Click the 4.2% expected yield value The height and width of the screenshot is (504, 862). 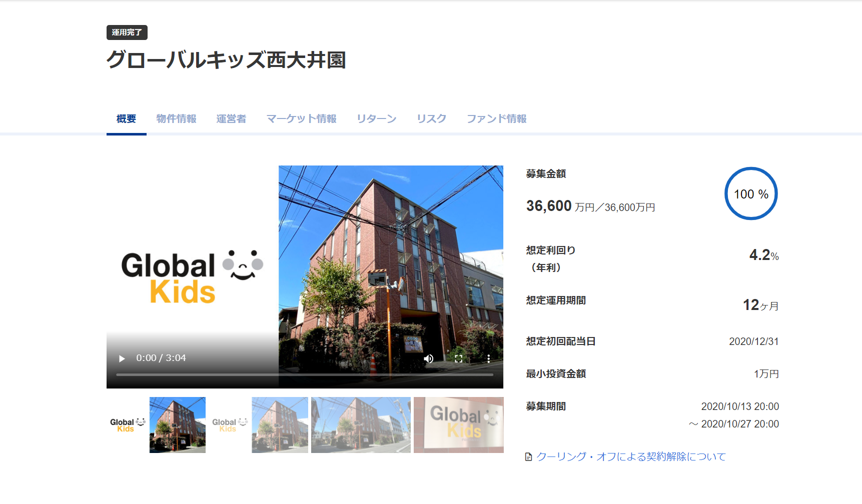[x=764, y=255]
